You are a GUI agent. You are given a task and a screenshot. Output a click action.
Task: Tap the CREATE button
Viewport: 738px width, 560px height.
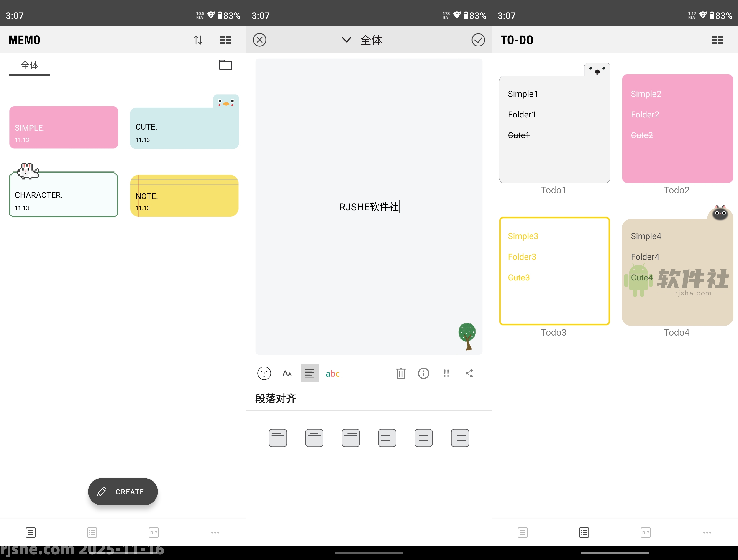point(123,492)
